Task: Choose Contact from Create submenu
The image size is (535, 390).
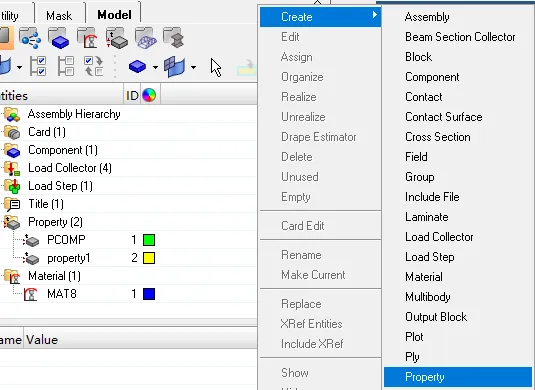Action: point(423,97)
